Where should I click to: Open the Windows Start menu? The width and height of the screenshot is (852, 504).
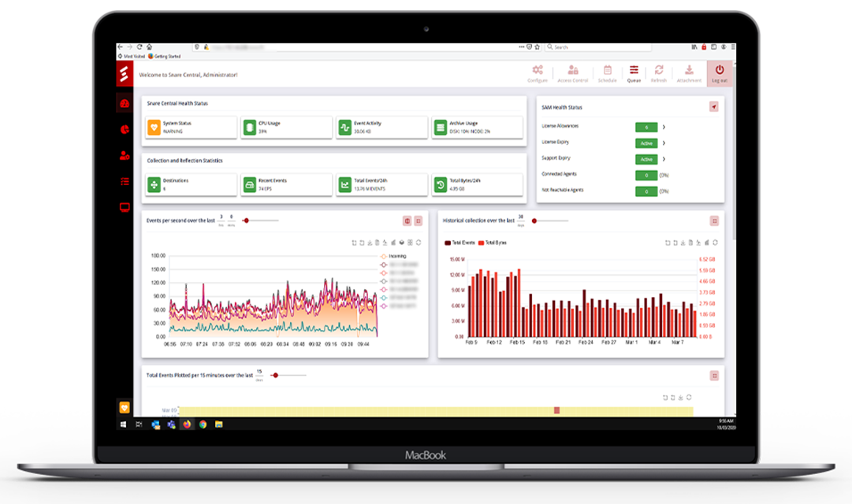coord(123,424)
